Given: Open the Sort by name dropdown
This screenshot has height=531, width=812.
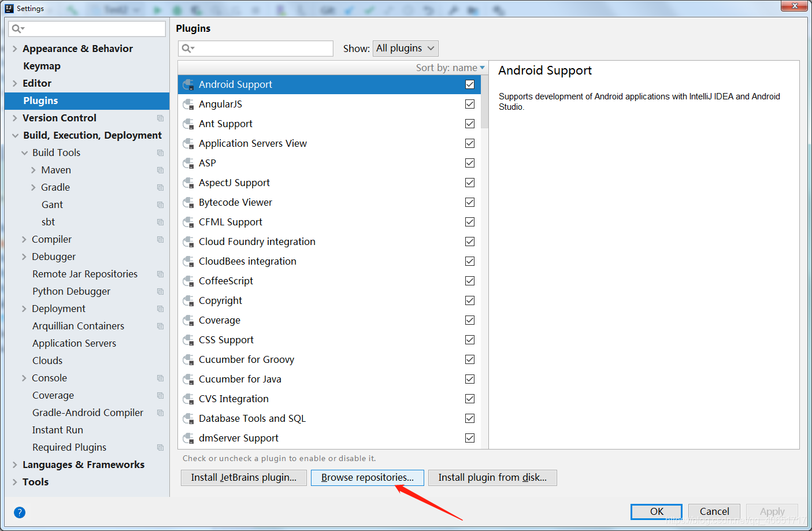Looking at the screenshot, I should 450,68.
